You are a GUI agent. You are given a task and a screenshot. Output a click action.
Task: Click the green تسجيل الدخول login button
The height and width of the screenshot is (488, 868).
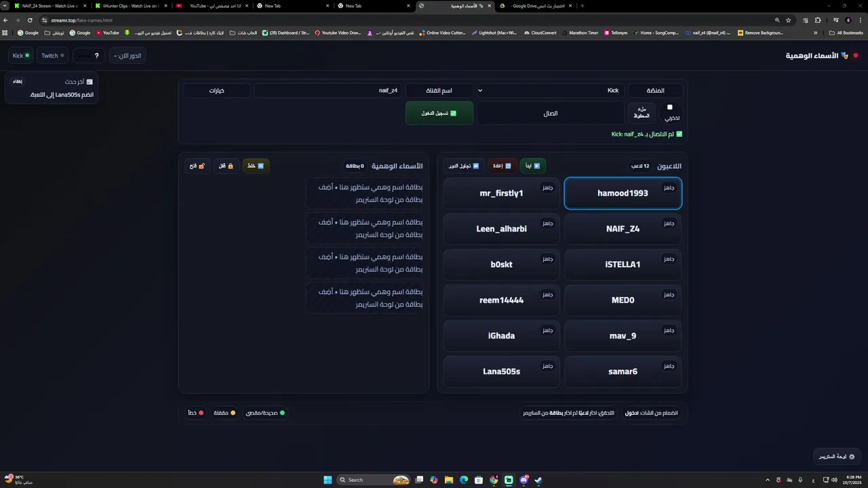[439, 113]
